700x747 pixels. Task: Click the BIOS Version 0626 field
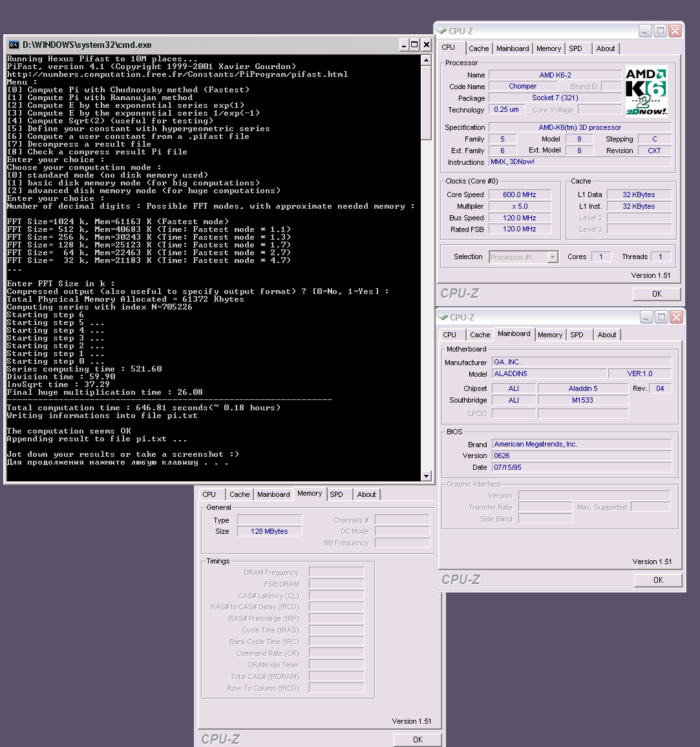click(x=581, y=456)
